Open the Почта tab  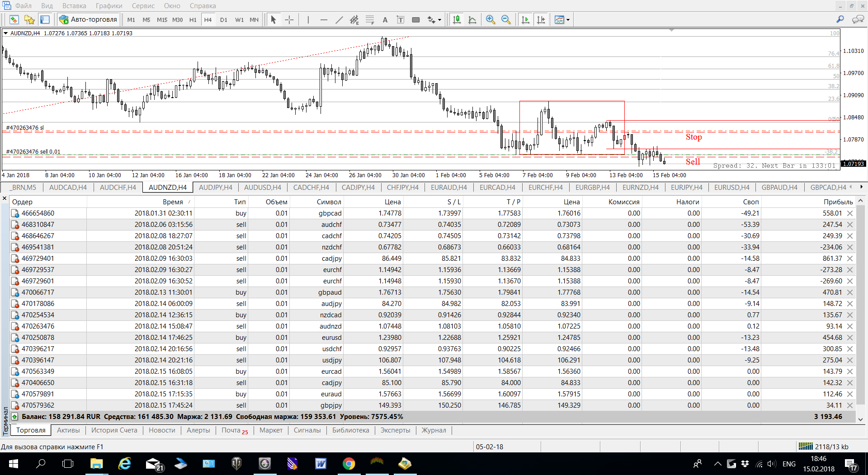235,430
